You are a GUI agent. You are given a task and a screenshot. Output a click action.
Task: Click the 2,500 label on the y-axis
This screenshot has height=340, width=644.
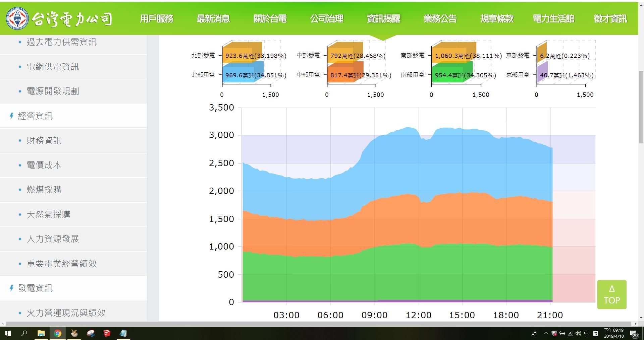(x=221, y=163)
